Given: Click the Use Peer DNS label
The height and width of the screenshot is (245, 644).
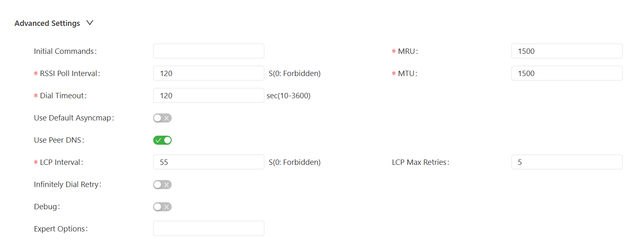Looking at the screenshot, I should click(x=58, y=140).
